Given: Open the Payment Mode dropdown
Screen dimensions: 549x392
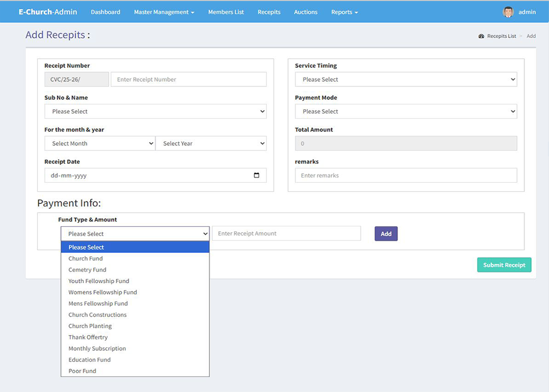Looking at the screenshot, I should 406,112.
